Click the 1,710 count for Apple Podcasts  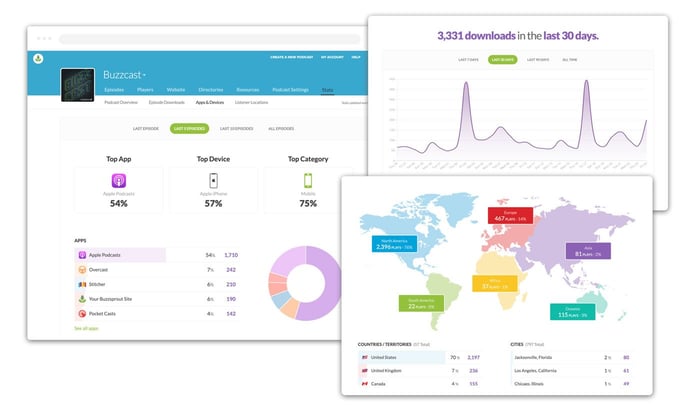[231, 255]
